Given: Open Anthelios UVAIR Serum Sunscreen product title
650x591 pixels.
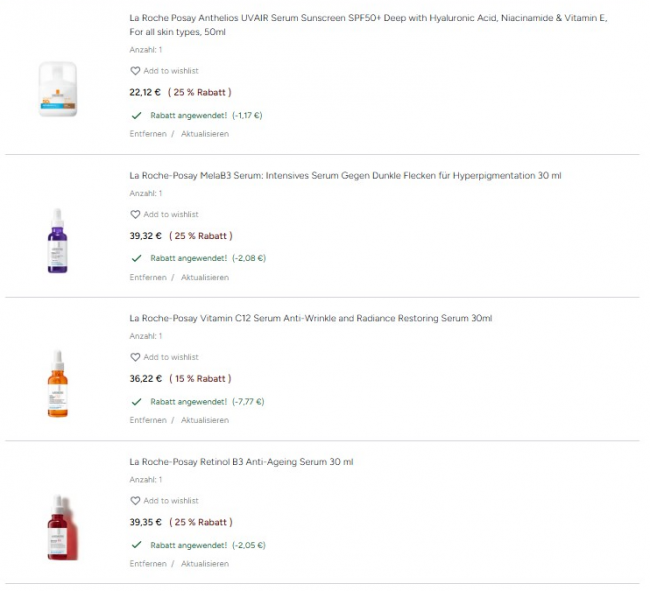Looking at the screenshot, I should click(x=368, y=19).
